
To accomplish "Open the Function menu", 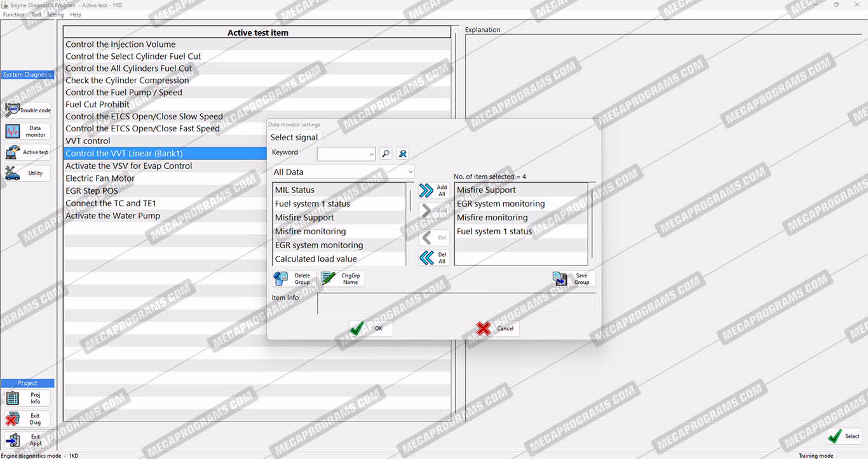I will (x=13, y=15).
